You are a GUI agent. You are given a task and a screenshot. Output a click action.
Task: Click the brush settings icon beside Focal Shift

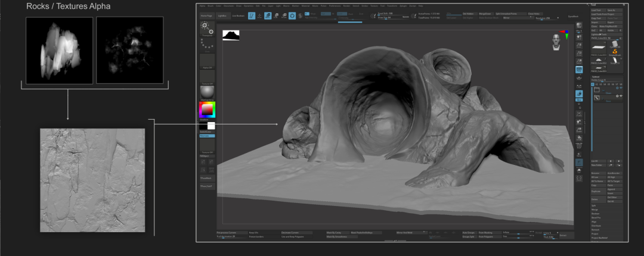point(373,15)
